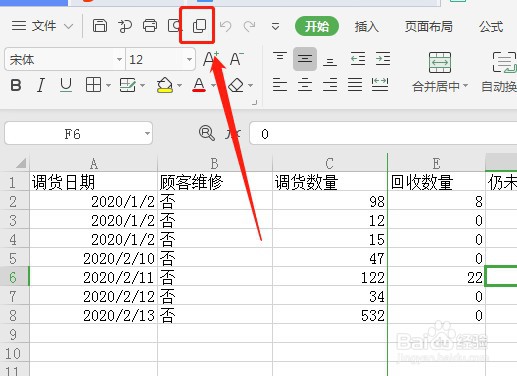This screenshot has width=517, height=376.
Task: Click the Name Box showing F6
Action: pyautogui.click(x=72, y=134)
